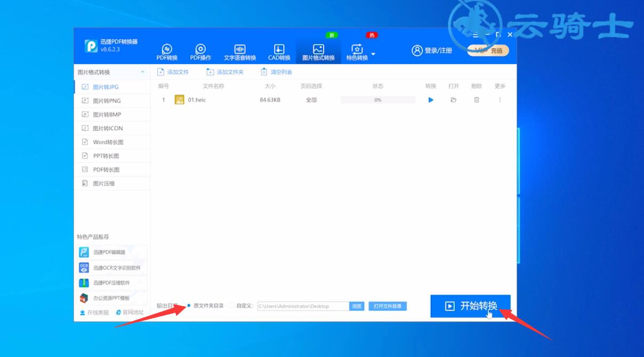Open output folder icon for 01.heic
Viewport: 644px width, 357px height.
(454, 100)
